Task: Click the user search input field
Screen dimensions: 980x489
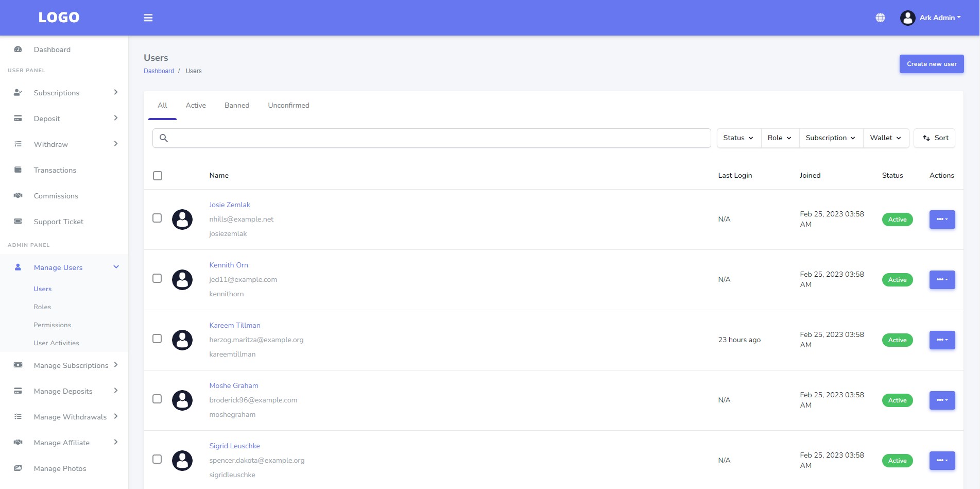Action: tap(438, 138)
